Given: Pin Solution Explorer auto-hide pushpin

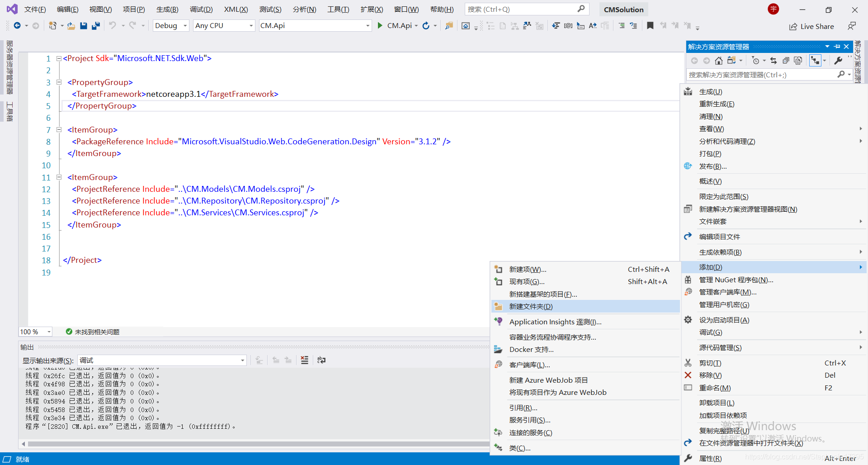Looking at the screenshot, I should [837, 47].
